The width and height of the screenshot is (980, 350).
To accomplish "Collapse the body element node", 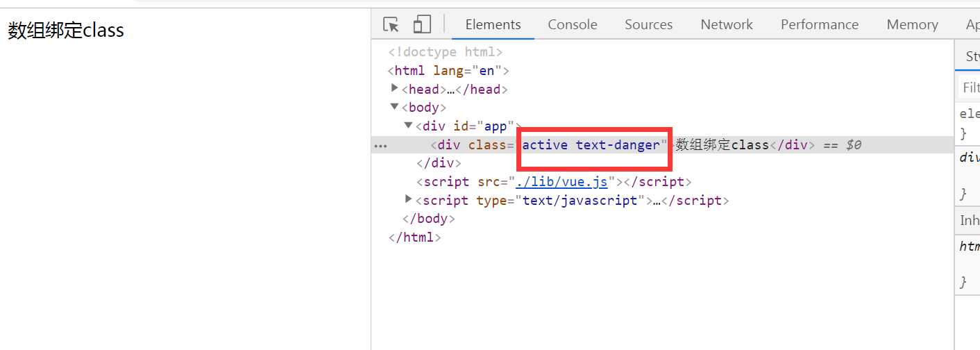I will 395,107.
